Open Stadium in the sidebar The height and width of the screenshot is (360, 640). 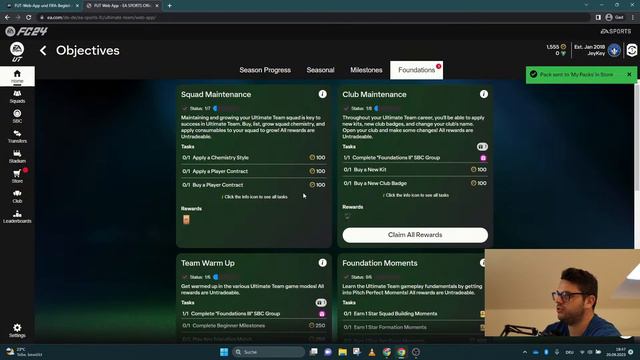point(17,156)
